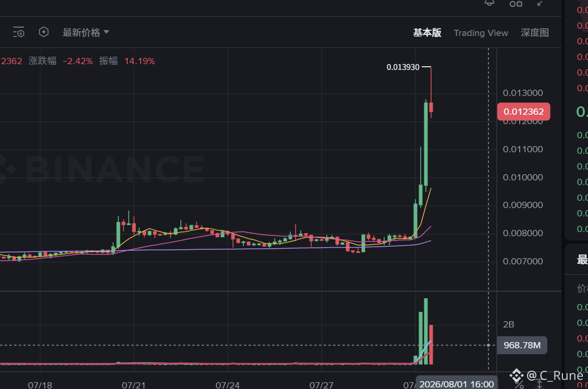Click the 07/18 date axis label
588x389 pixels.
tap(40, 385)
